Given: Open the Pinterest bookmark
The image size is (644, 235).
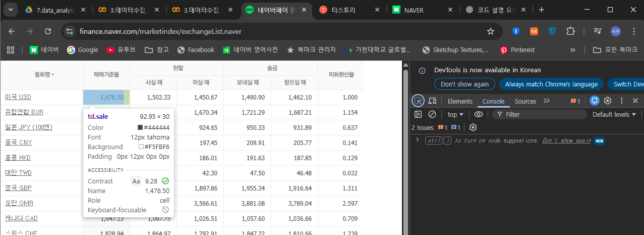Looking at the screenshot, I should (517, 50).
